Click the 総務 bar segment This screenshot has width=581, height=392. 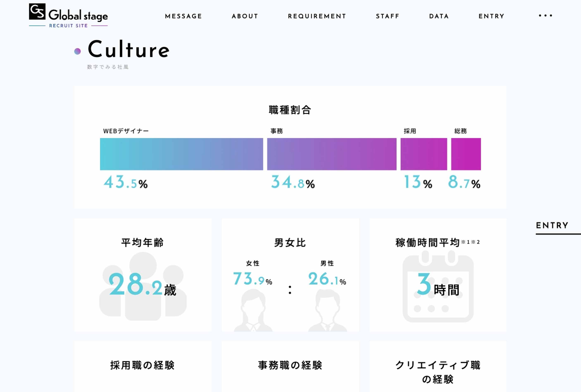tap(466, 154)
